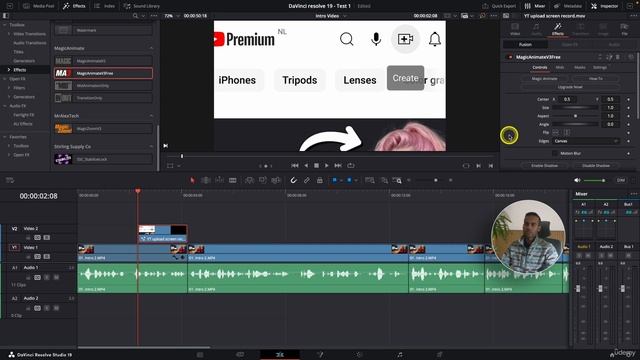
Task: Adjust the Aspect slider in Inspector
Action: coord(576,116)
